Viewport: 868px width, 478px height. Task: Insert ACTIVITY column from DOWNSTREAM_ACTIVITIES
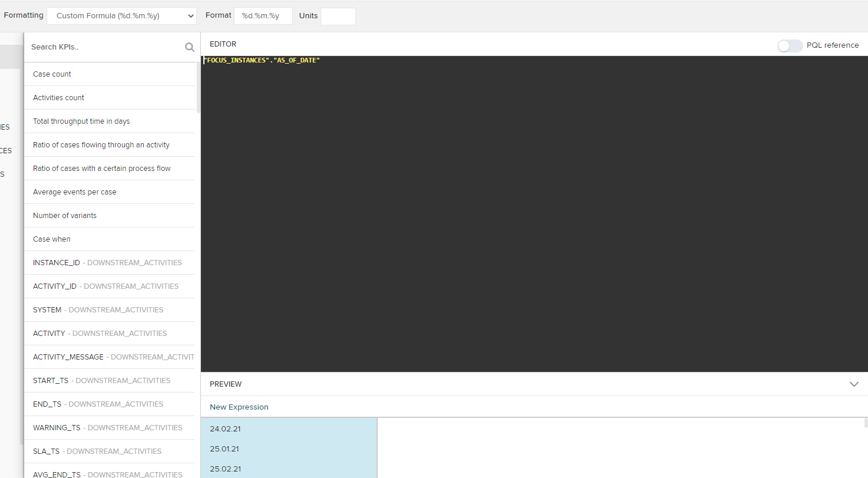[109, 334]
